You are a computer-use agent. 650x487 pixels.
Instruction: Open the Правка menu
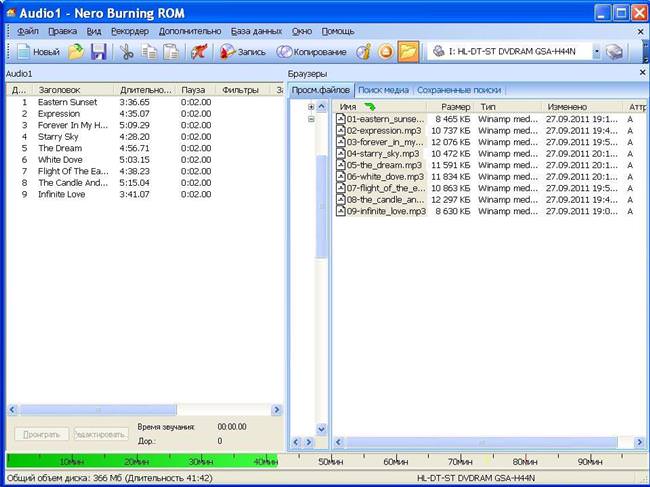62,31
